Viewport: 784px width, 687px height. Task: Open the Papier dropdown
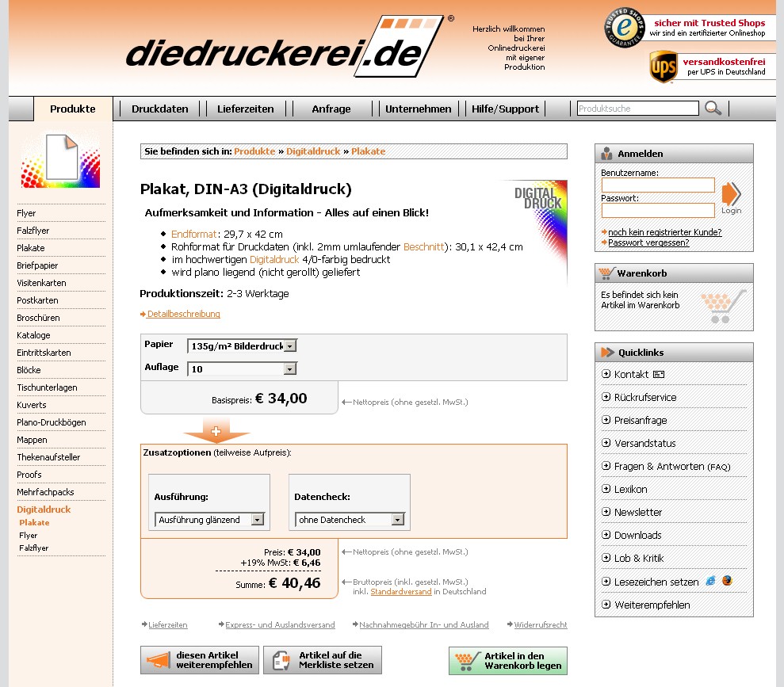242,345
